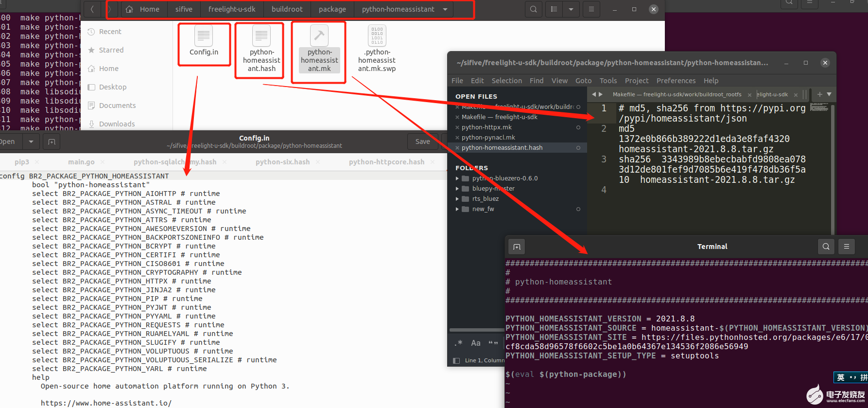Click Save in the gedit header
Screen dimensions: 868x408
[422, 142]
